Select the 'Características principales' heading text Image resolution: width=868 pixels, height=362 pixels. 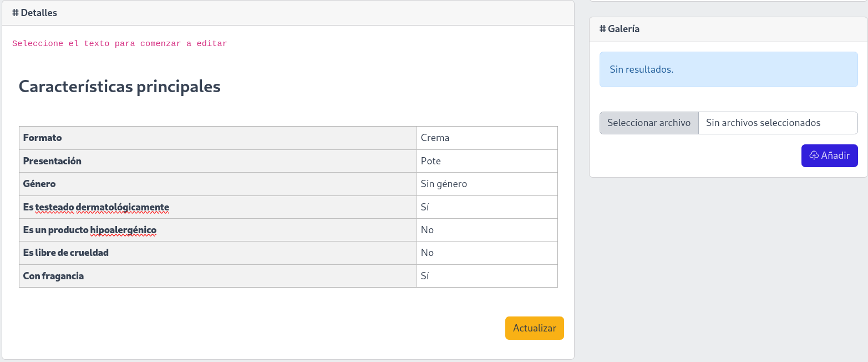pyautogui.click(x=120, y=87)
